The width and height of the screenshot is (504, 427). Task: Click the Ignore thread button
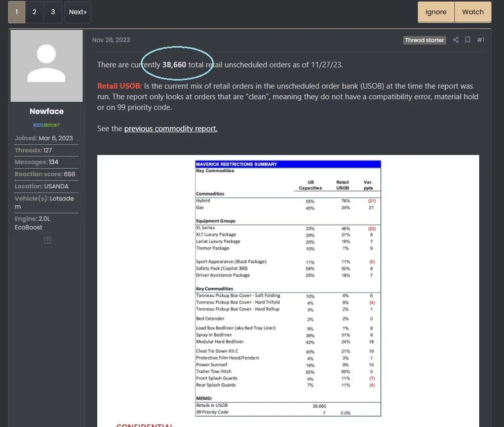(x=436, y=12)
